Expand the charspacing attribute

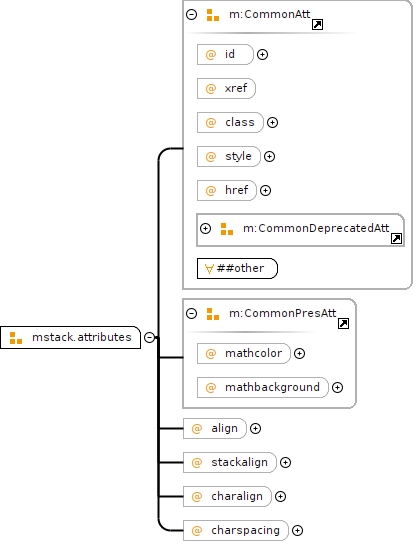point(297,530)
